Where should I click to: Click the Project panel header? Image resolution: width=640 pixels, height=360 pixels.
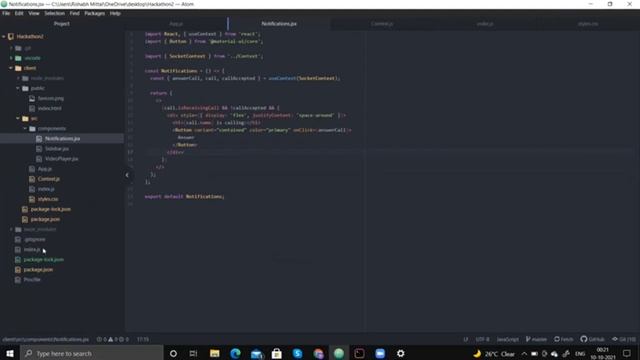[62, 24]
